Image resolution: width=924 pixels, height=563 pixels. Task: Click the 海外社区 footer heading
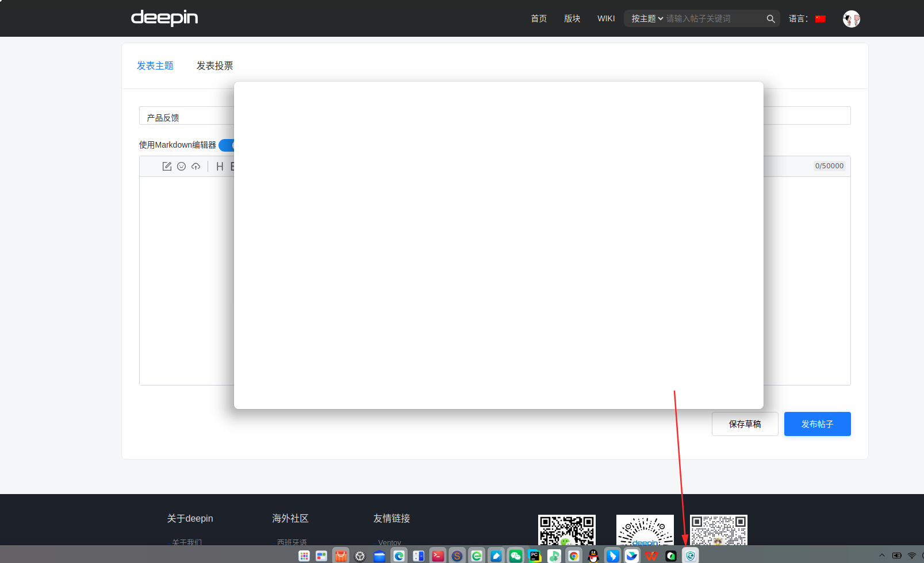click(290, 518)
